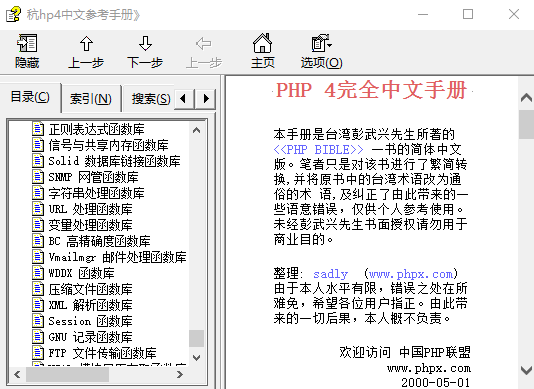Viewport: 534px width, 389px height.
Task: Click page icon next to GNU 记录函数库
Action: tap(38, 337)
